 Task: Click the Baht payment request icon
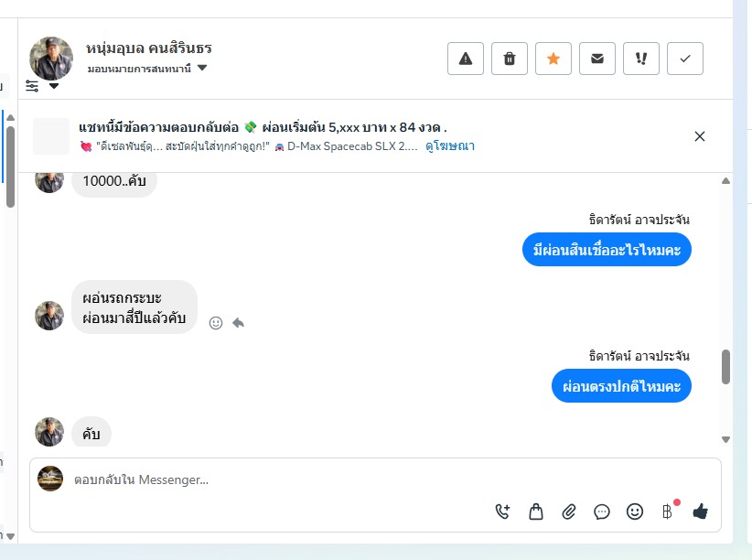(x=667, y=512)
